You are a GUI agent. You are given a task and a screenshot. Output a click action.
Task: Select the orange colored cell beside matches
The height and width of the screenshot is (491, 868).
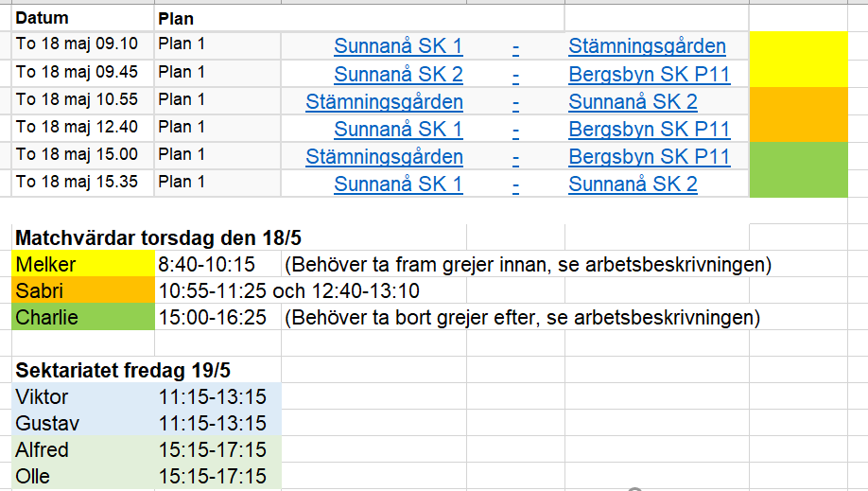pos(798,114)
